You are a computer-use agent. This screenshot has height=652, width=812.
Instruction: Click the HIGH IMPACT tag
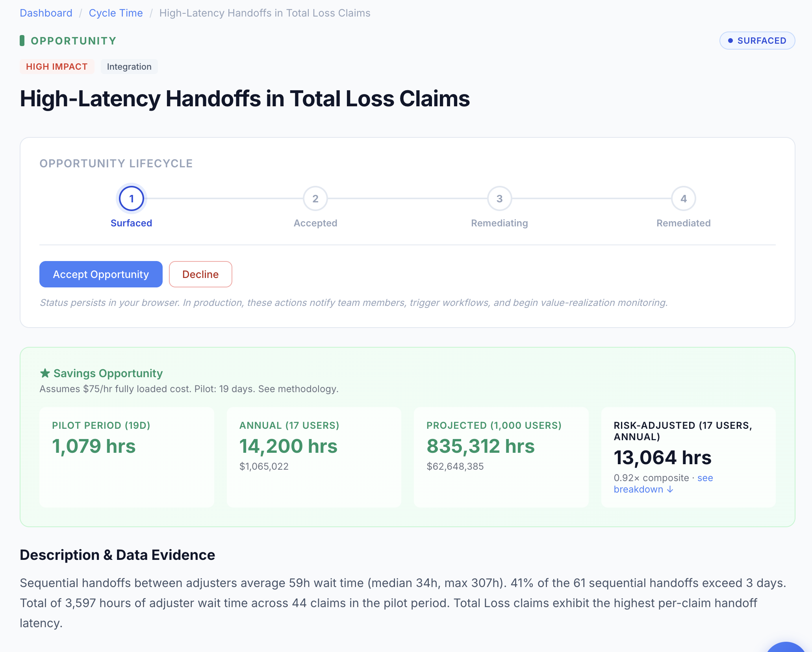pos(57,66)
